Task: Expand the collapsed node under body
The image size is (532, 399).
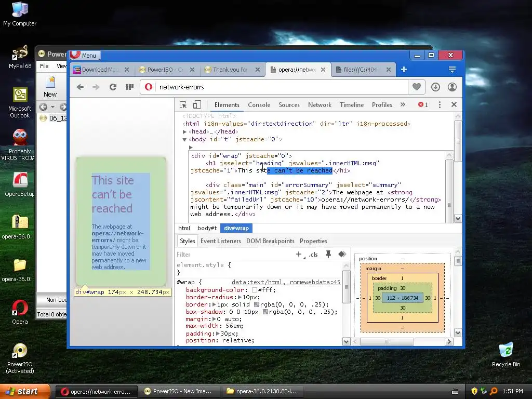Action: tap(191, 147)
